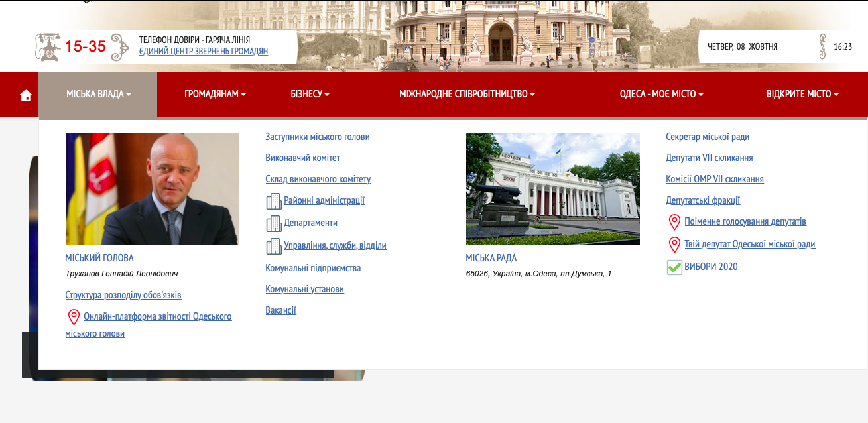The height and width of the screenshot is (423, 868).
Task: Open the Єдиний центр звернень громадян link
Action: click(x=204, y=51)
